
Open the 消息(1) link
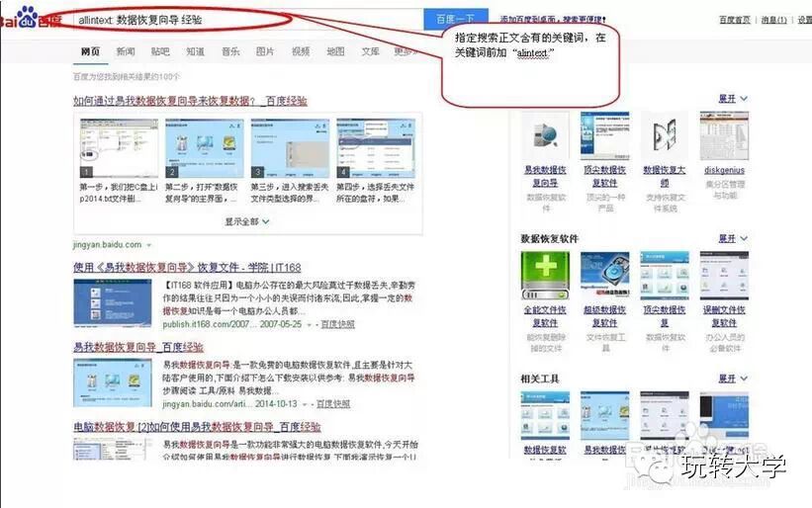tap(773, 20)
